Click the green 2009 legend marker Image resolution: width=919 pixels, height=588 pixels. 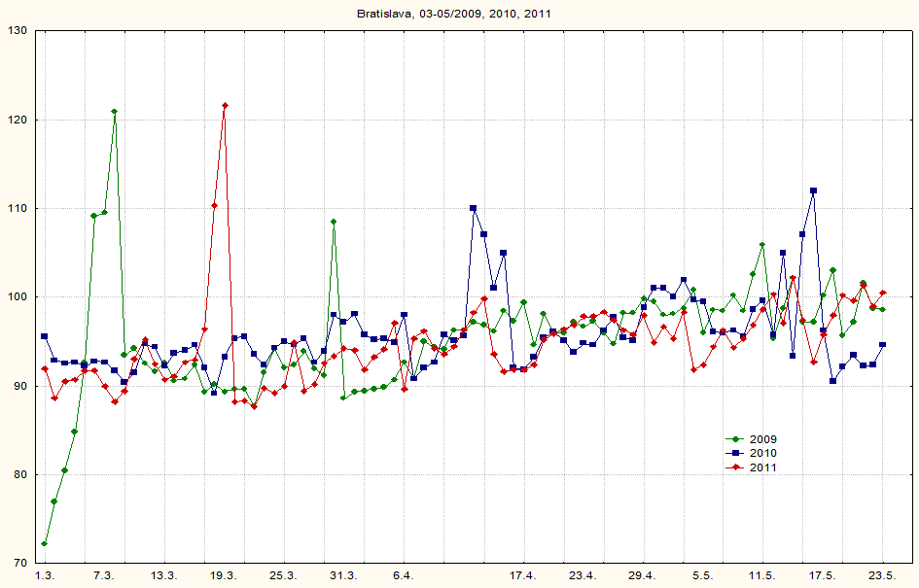[736, 439]
